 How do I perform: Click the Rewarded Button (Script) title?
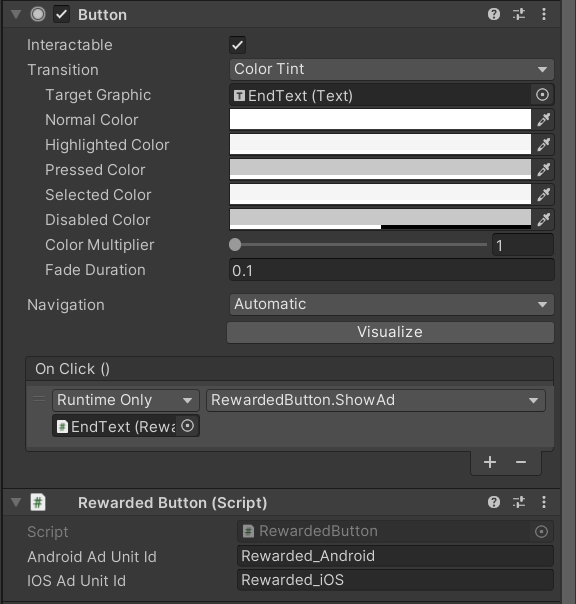(173, 503)
